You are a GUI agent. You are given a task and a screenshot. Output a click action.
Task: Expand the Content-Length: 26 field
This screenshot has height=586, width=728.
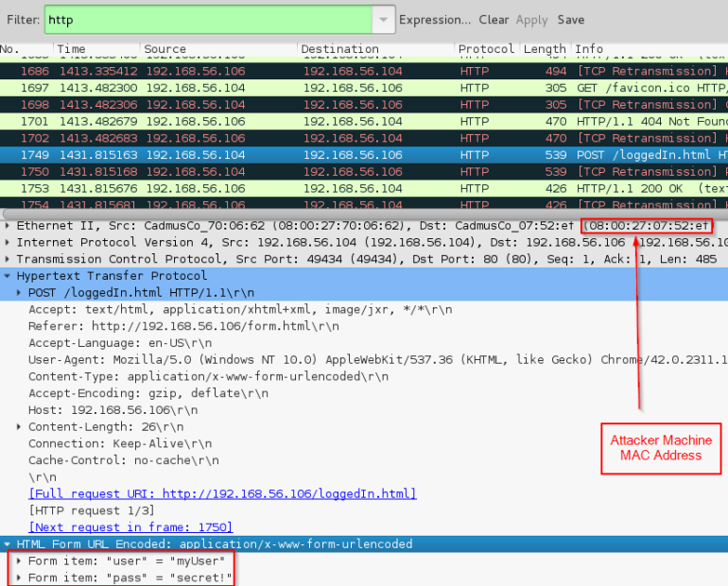click(19, 426)
